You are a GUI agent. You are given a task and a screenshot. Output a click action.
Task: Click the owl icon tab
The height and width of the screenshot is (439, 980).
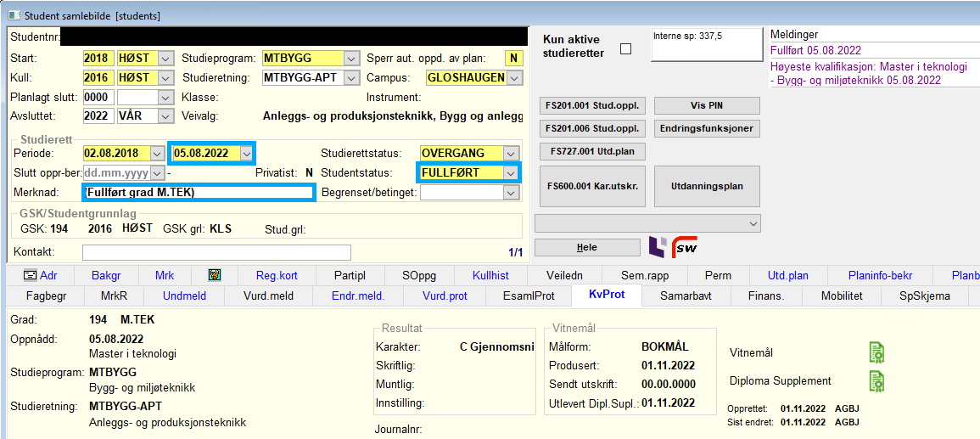[x=214, y=275]
